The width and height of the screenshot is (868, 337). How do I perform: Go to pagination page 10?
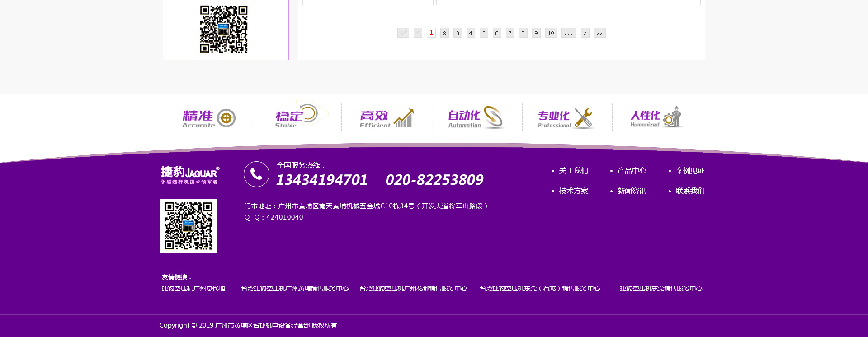pos(551,33)
